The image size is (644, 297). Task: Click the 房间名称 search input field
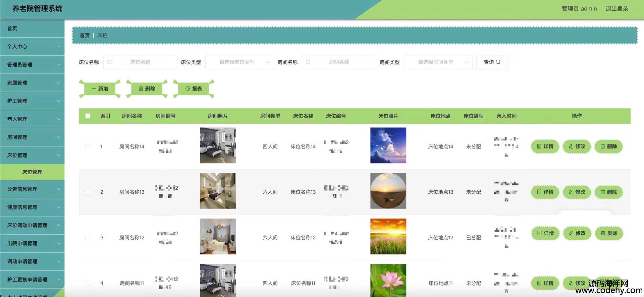point(339,62)
